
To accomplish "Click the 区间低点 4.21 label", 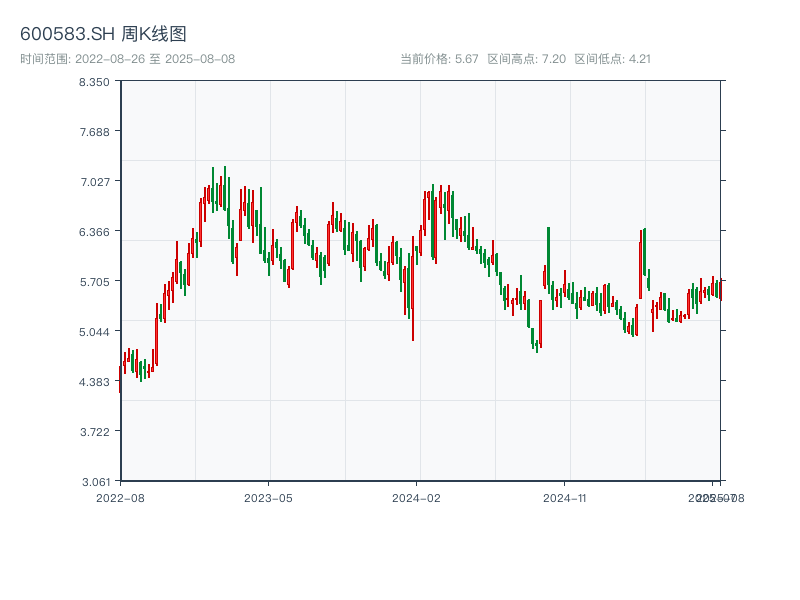I will pyautogui.click(x=612, y=59).
